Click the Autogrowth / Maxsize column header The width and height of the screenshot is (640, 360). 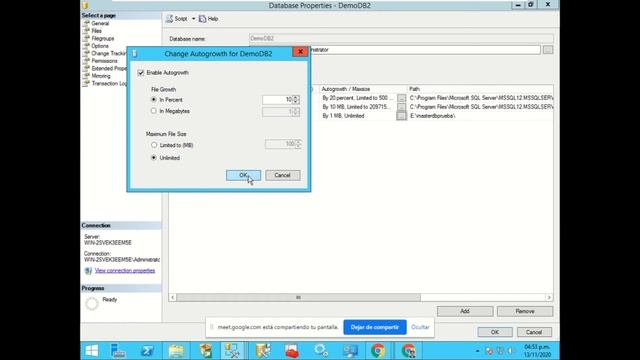point(363,89)
